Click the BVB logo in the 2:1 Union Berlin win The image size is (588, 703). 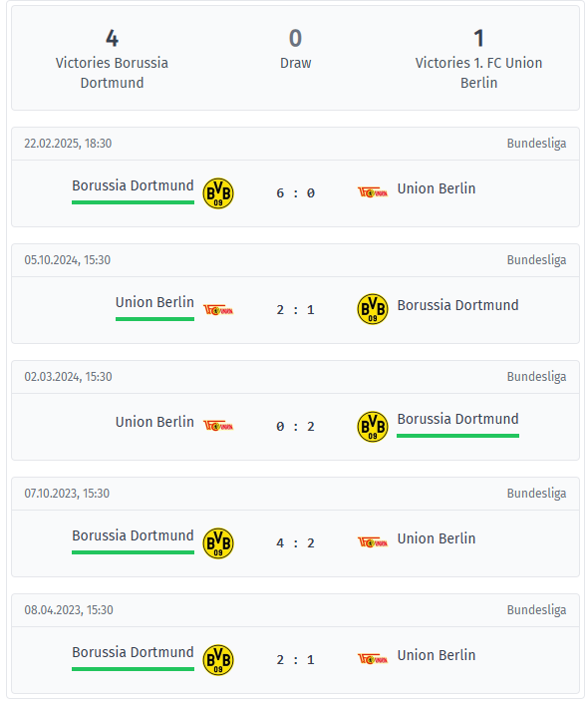(373, 309)
